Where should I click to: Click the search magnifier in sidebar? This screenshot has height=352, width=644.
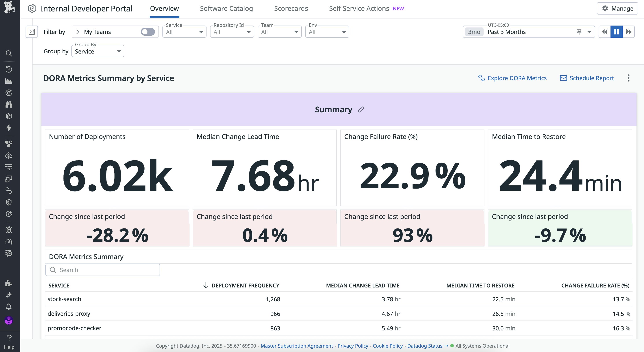[9, 53]
